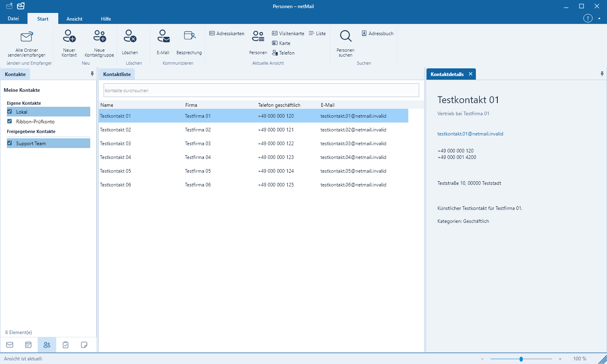Open notes module in bottom navigation
The height and width of the screenshot is (364, 607).
pos(84,345)
